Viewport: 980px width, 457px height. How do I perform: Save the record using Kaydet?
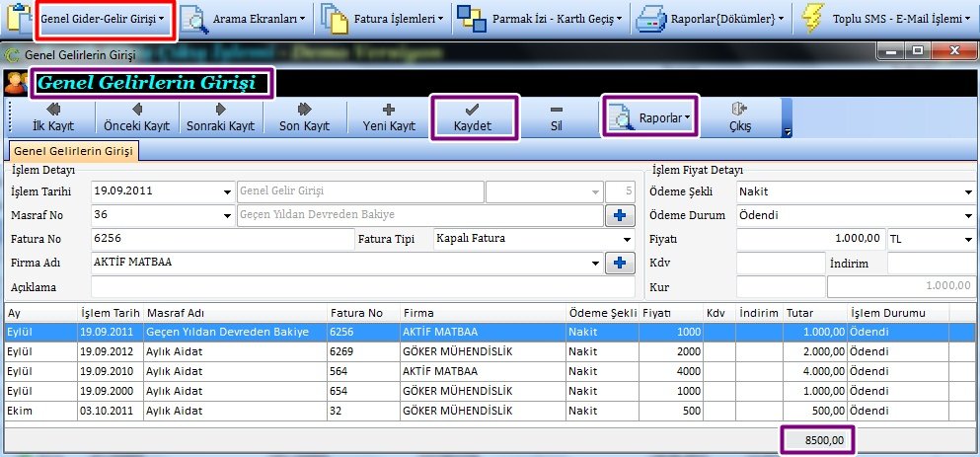472,117
